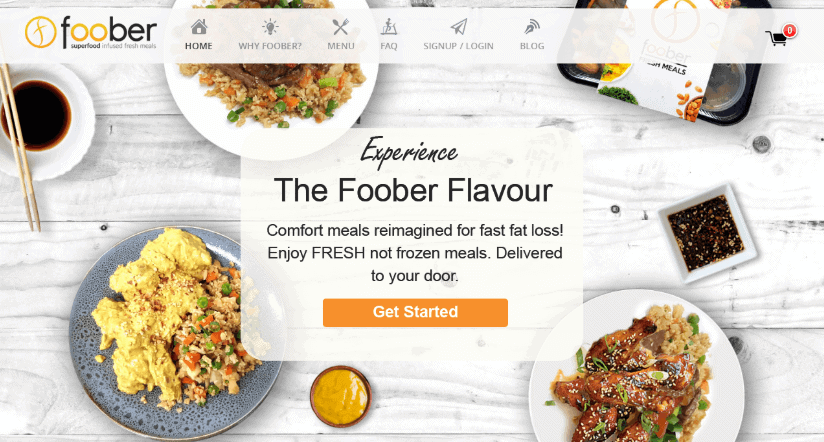Viewport: 824px width, 442px height.
Task: Click the treadmill icon above FAQ
Action: [389, 27]
